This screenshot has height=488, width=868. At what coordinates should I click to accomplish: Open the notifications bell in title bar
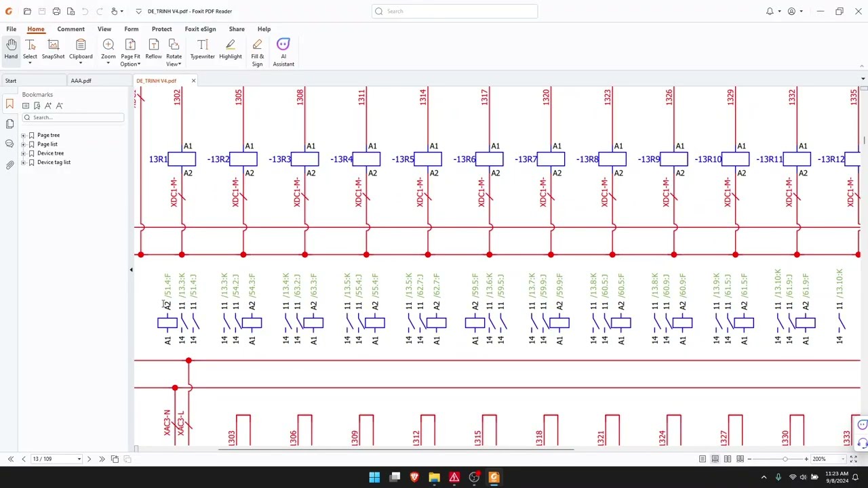click(770, 11)
